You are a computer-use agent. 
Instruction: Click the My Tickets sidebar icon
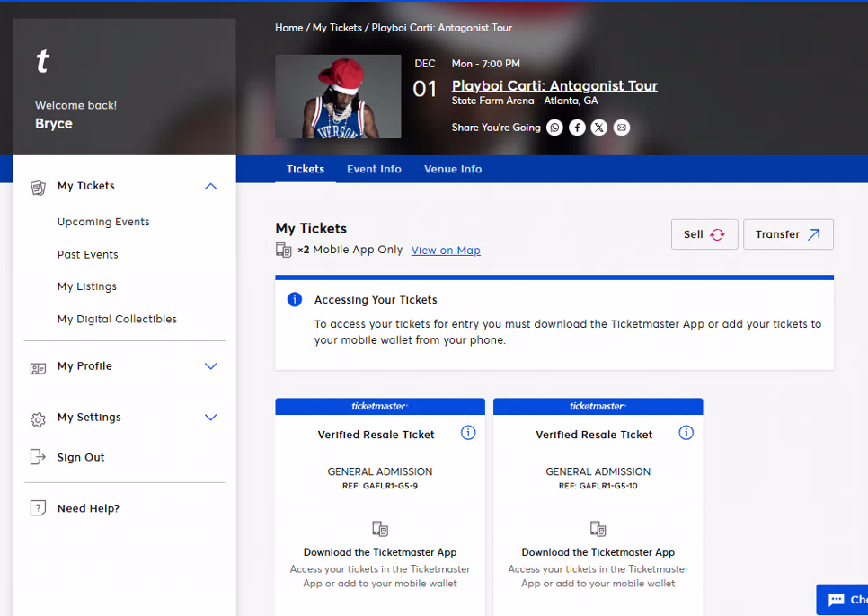point(38,188)
